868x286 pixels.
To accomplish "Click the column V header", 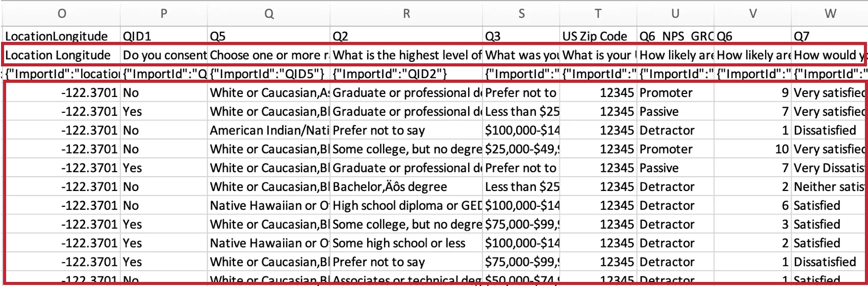I will (x=752, y=14).
